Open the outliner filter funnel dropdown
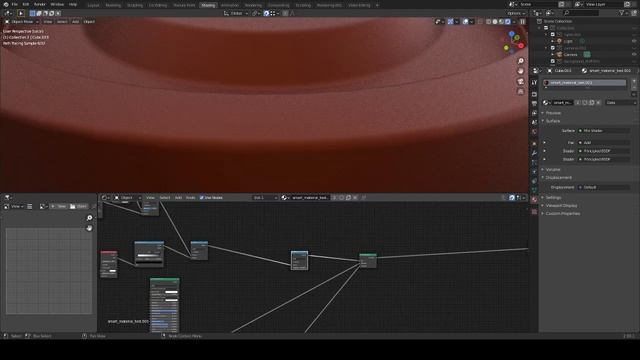640x360 pixels. (x=623, y=13)
